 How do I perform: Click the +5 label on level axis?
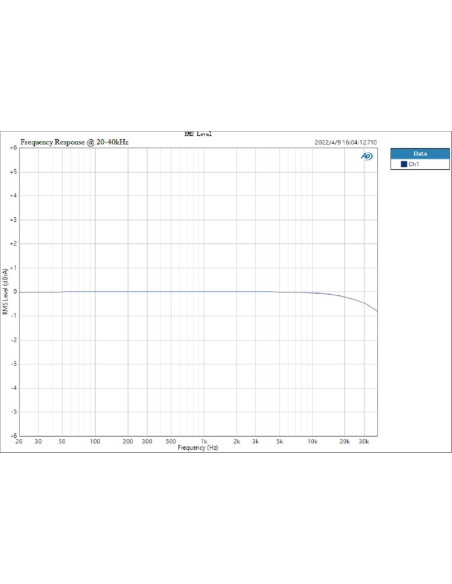tap(13, 172)
